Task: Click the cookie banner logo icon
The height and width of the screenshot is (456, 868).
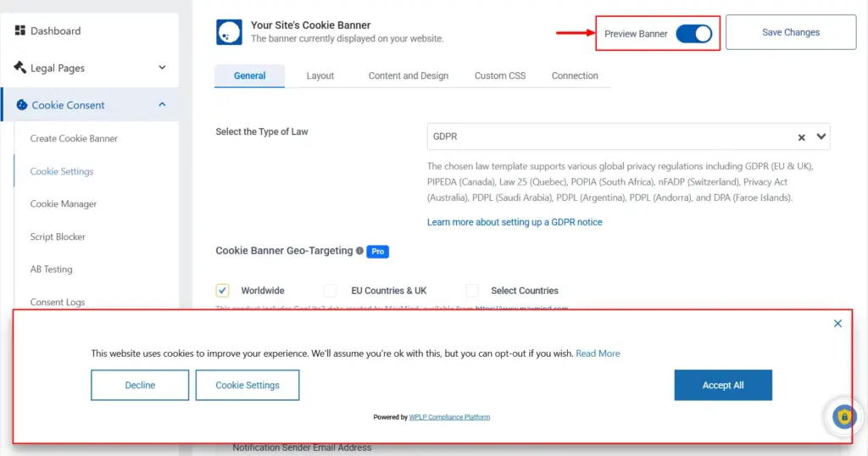Action: point(229,32)
